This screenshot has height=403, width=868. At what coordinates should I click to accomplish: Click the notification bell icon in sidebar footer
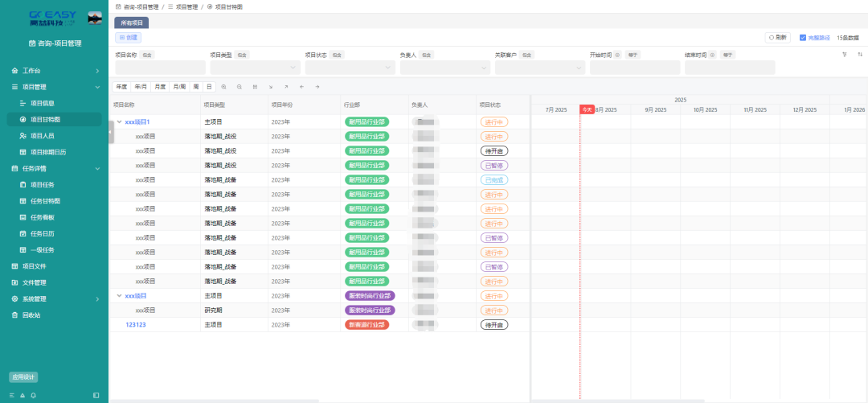click(23, 395)
